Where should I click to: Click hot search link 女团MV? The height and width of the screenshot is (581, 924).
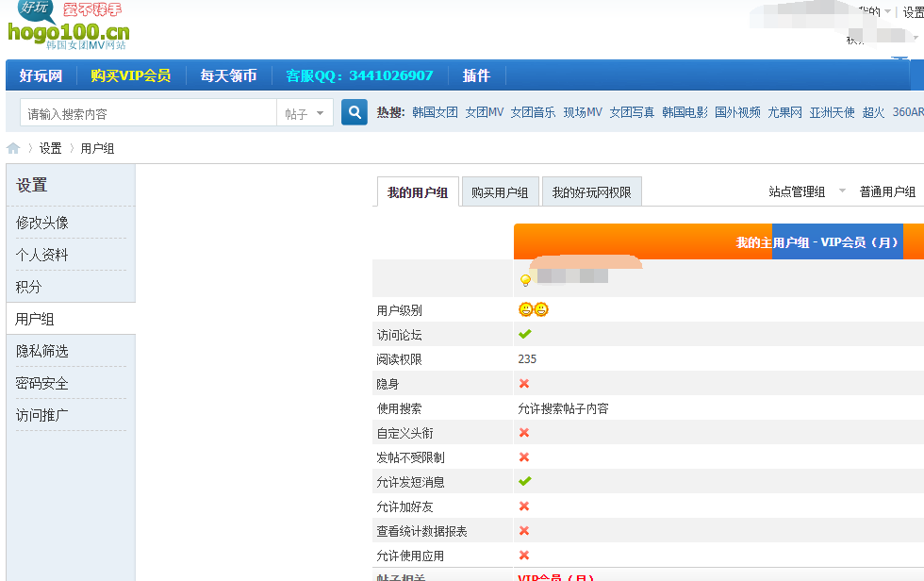pyautogui.click(x=485, y=112)
